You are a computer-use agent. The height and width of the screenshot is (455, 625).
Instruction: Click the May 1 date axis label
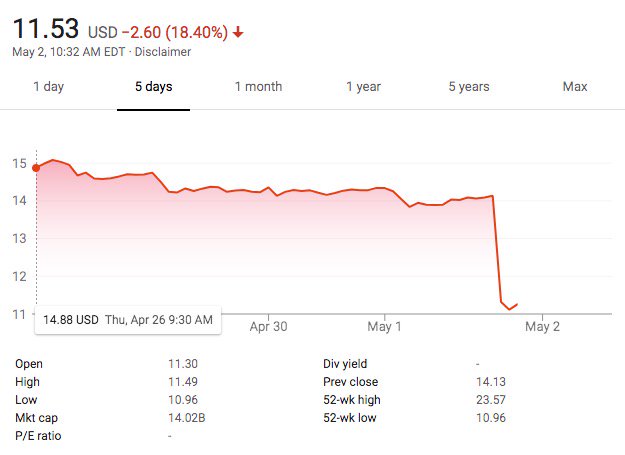click(x=385, y=326)
